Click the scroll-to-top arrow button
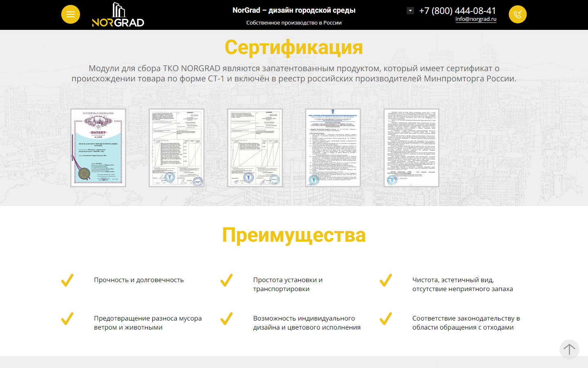Image resolution: width=588 pixels, height=368 pixels. [x=569, y=349]
